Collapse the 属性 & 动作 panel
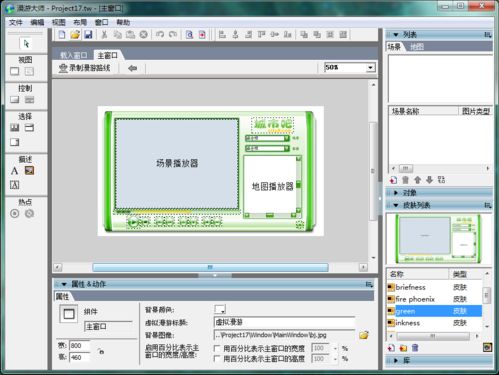 [x=64, y=284]
